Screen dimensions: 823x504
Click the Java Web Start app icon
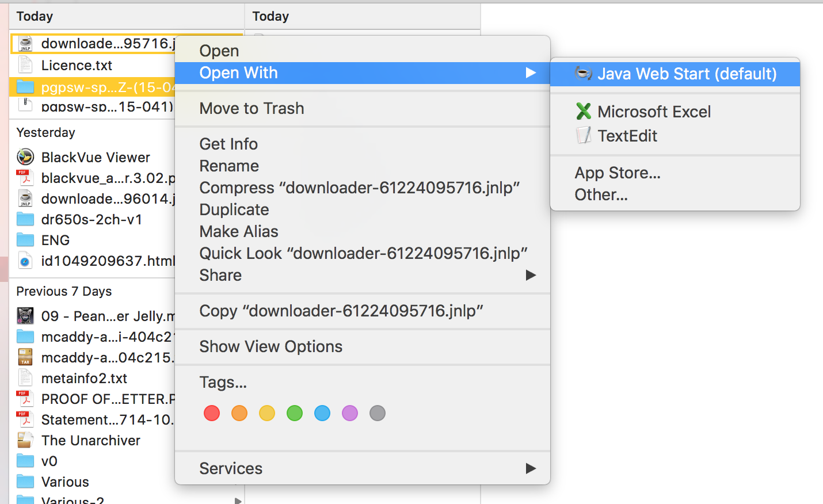583,74
